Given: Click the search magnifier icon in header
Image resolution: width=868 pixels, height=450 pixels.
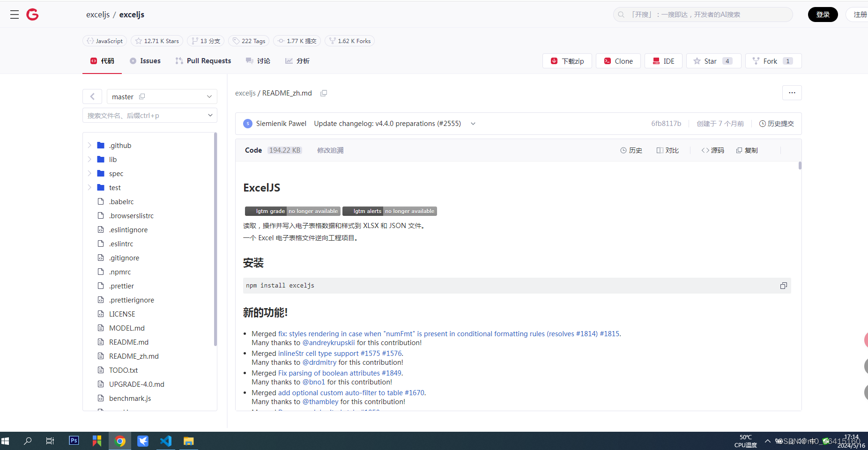Looking at the screenshot, I should 621,15.
